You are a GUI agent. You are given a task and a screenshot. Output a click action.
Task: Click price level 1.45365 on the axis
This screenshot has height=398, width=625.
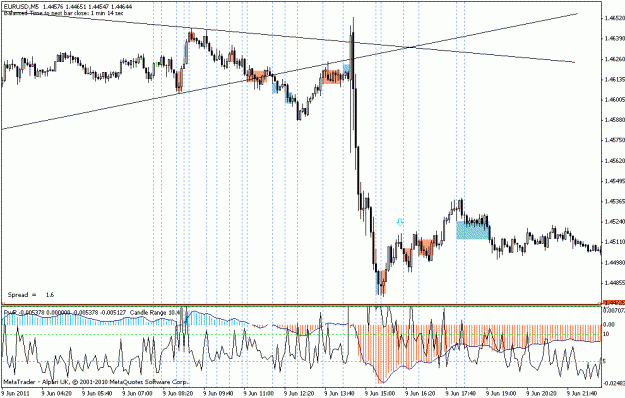614,201
